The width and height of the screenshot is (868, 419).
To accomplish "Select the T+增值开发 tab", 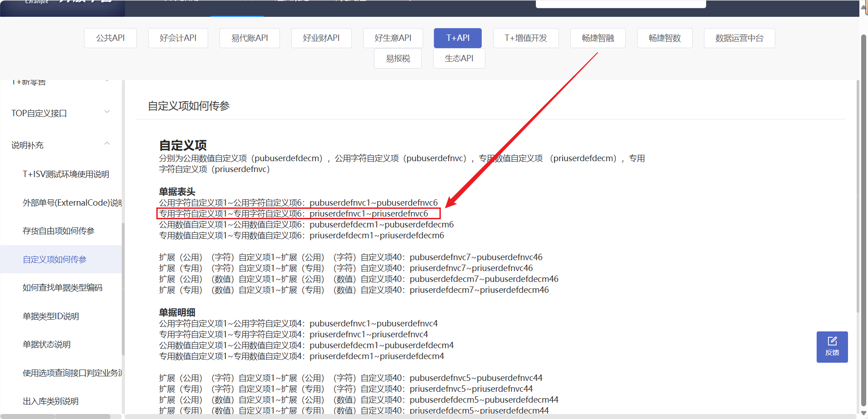I will pyautogui.click(x=526, y=38).
